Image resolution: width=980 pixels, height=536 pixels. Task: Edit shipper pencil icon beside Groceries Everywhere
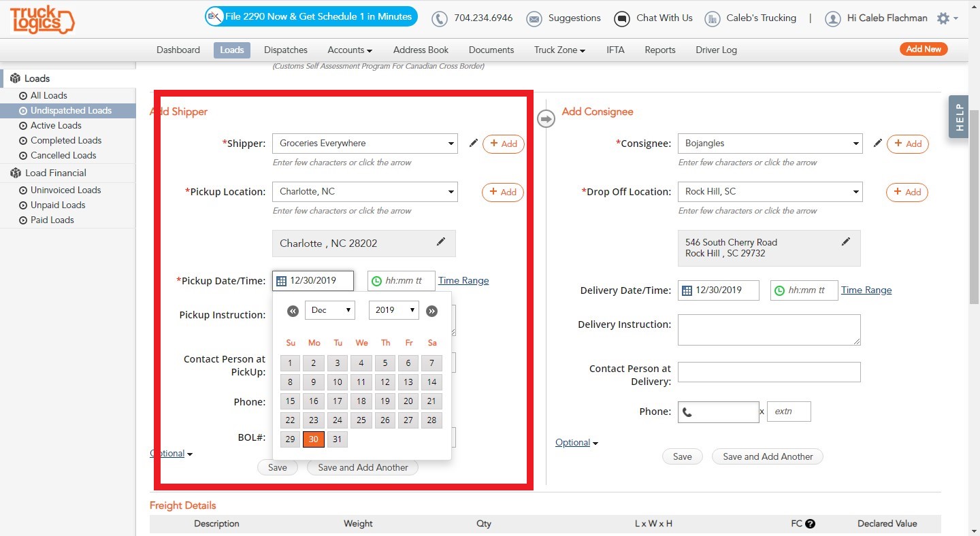[473, 144]
